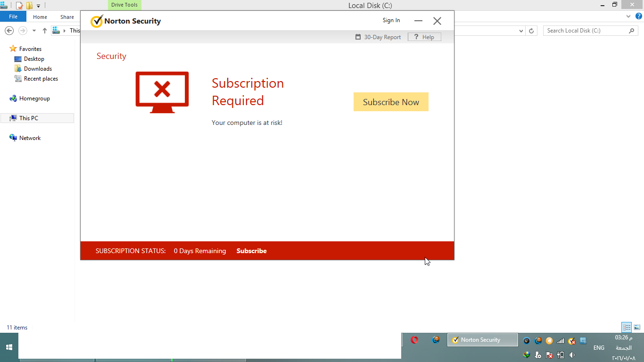
Task: Select Favorites in navigation pane
Action: (x=30, y=49)
